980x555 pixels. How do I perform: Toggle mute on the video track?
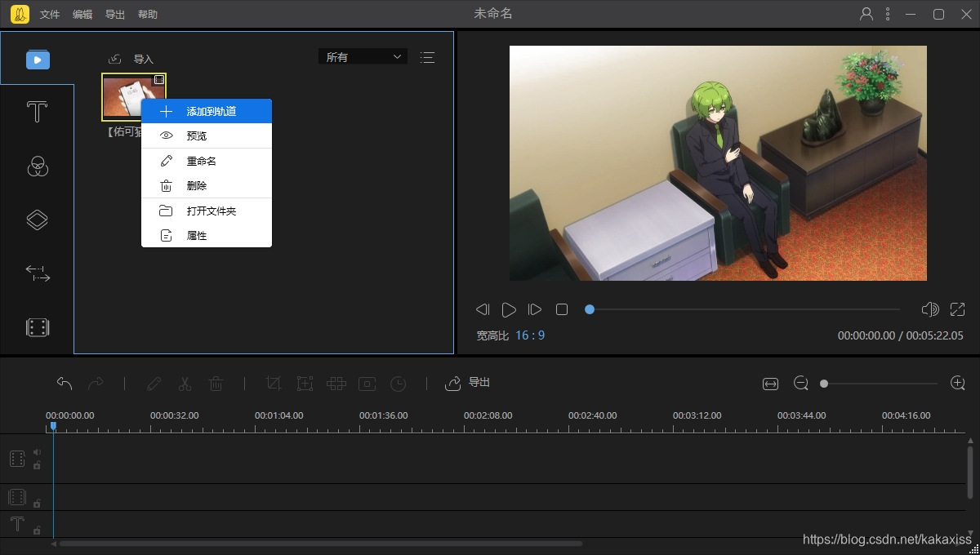(37, 451)
